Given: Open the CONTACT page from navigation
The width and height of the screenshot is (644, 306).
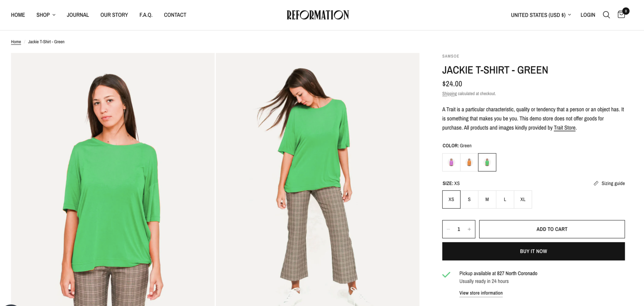Looking at the screenshot, I should click(175, 15).
